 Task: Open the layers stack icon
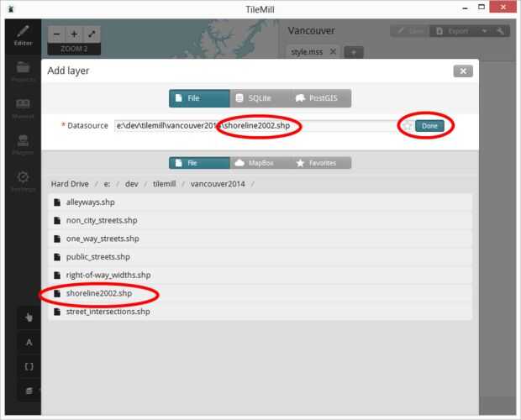click(29, 391)
